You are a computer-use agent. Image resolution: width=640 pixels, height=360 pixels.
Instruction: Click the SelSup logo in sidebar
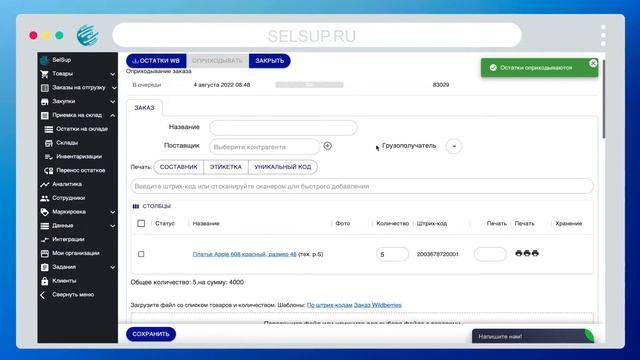(x=44, y=60)
